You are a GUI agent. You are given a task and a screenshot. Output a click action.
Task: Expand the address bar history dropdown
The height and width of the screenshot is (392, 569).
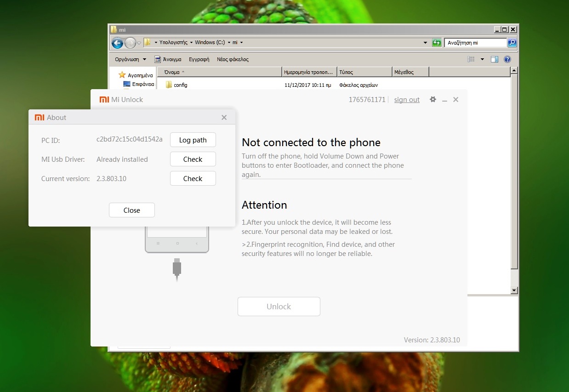click(x=425, y=43)
